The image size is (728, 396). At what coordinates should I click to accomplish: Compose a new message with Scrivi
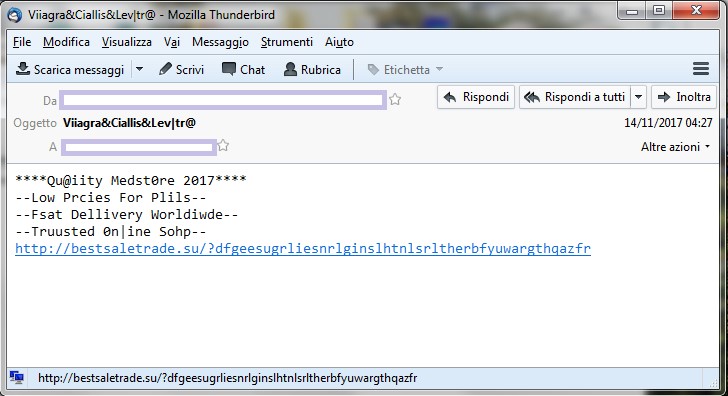click(182, 70)
